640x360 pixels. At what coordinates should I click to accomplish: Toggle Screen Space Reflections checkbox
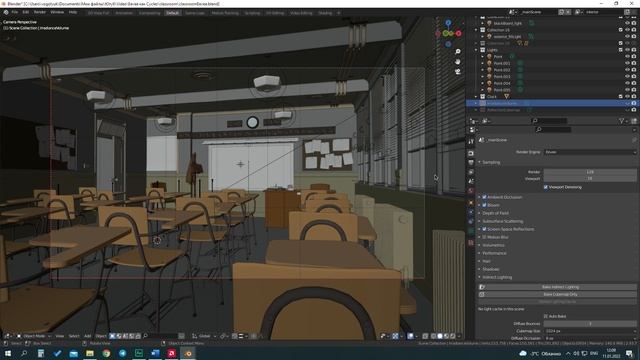484,229
